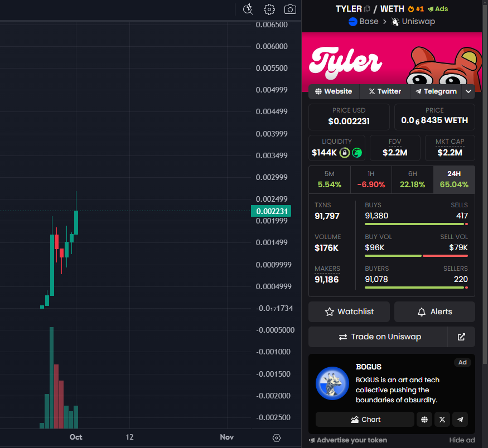The image size is (488, 448).
Task: Click the current price label 0.002231 on axis
Action: tap(271, 211)
